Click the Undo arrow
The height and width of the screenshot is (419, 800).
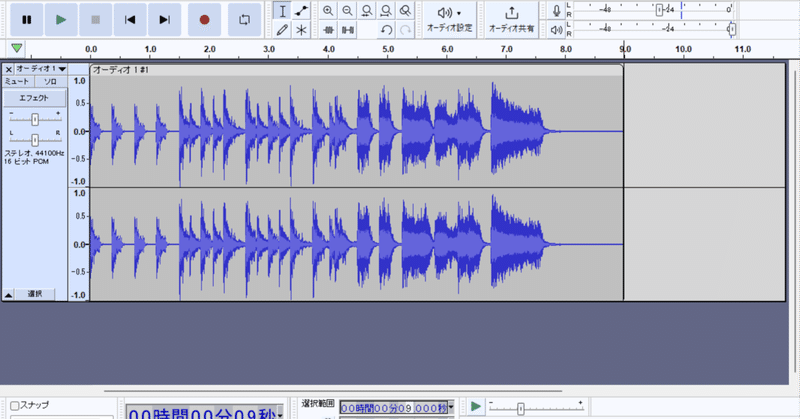(x=386, y=30)
